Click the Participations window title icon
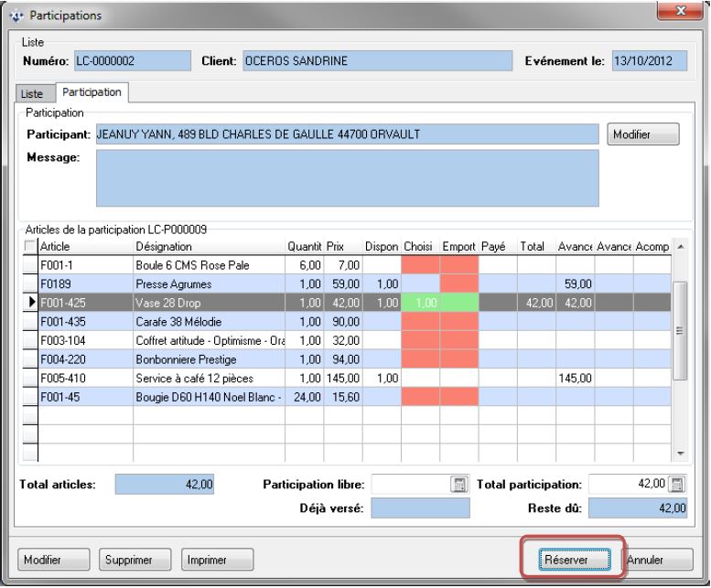 [18, 15]
